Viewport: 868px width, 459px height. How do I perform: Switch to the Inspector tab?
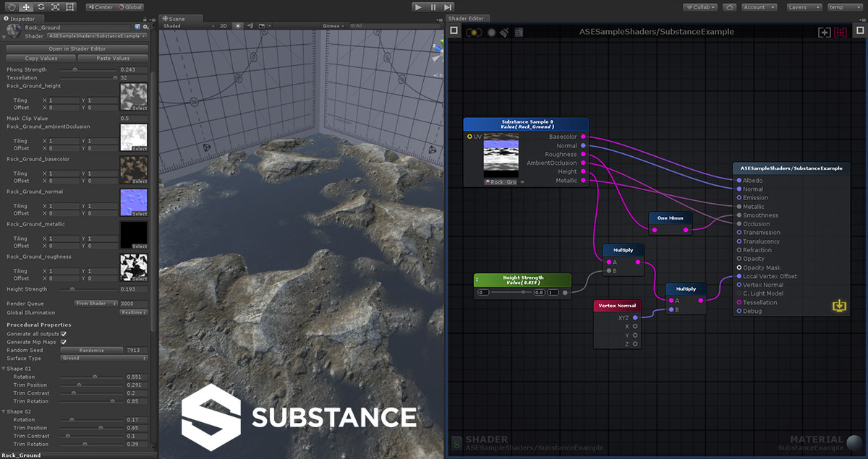pos(23,18)
